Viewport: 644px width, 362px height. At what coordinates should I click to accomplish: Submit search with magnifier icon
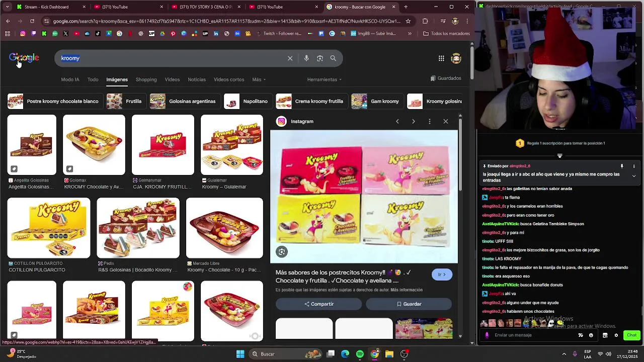click(333, 58)
